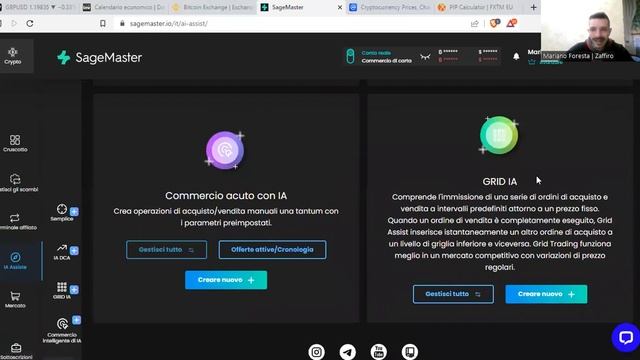
Task: Open Brave shields icon
Action: tap(494, 23)
